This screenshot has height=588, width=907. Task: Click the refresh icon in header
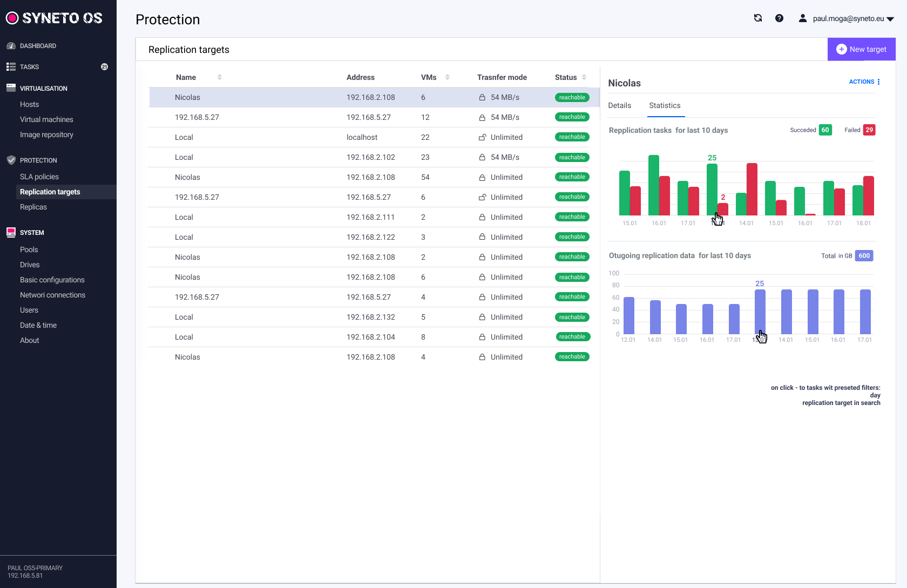(758, 18)
